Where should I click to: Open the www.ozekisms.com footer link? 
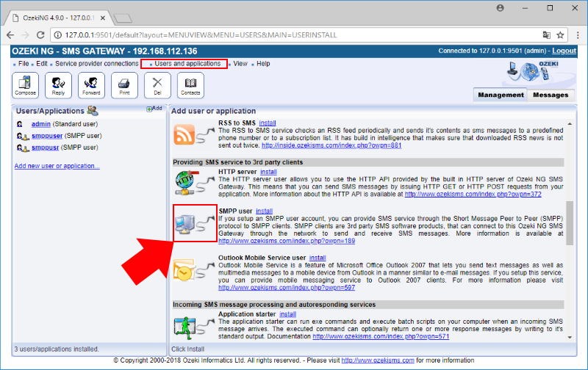(x=378, y=360)
